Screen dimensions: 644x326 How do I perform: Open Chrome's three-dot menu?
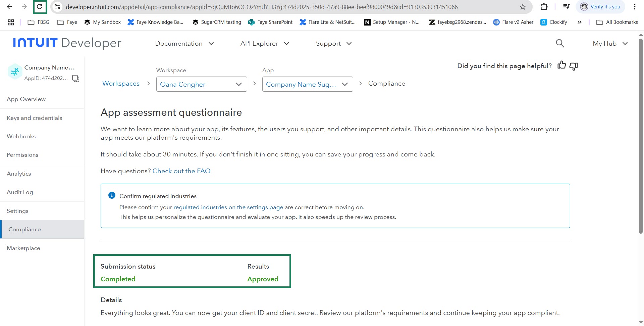point(635,7)
